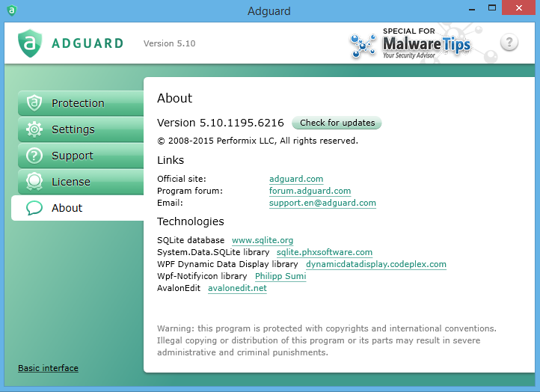
Task: Click the 'SQLite database' label
Action: click(x=191, y=240)
